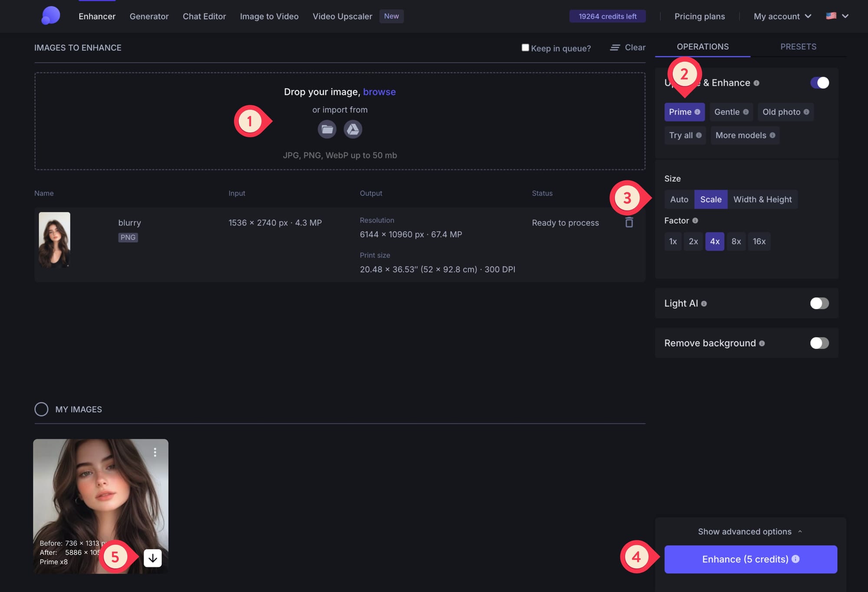The width and height of the screenshot is (868, 592).
Task: Open the Google Drive import icon
Action: tap(353, 129)
